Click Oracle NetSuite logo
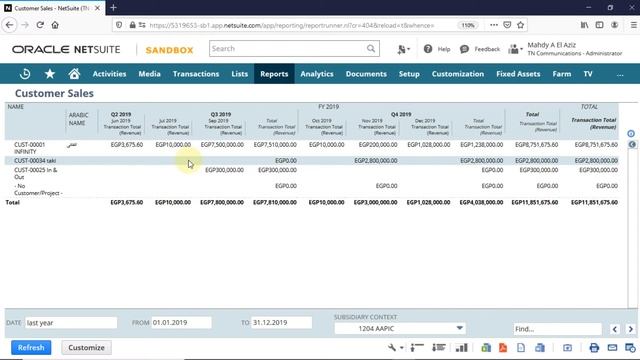Image resolution: width=640 pixels, height=360 pixels. (66, 49)
